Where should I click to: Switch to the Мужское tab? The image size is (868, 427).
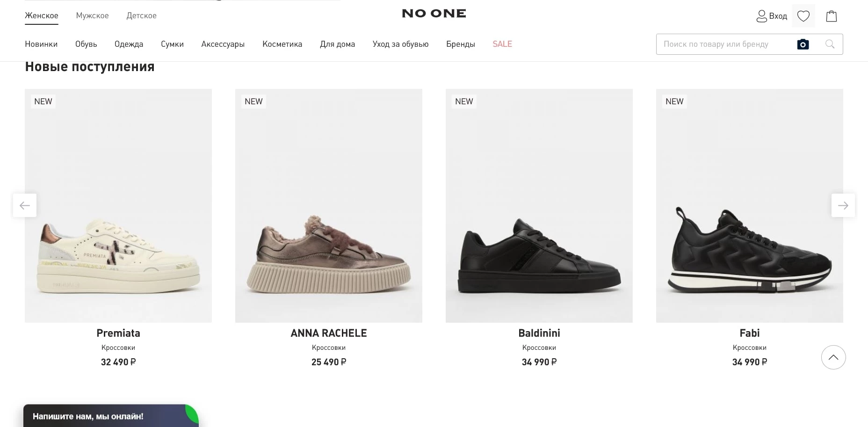(x=92, y=16)
